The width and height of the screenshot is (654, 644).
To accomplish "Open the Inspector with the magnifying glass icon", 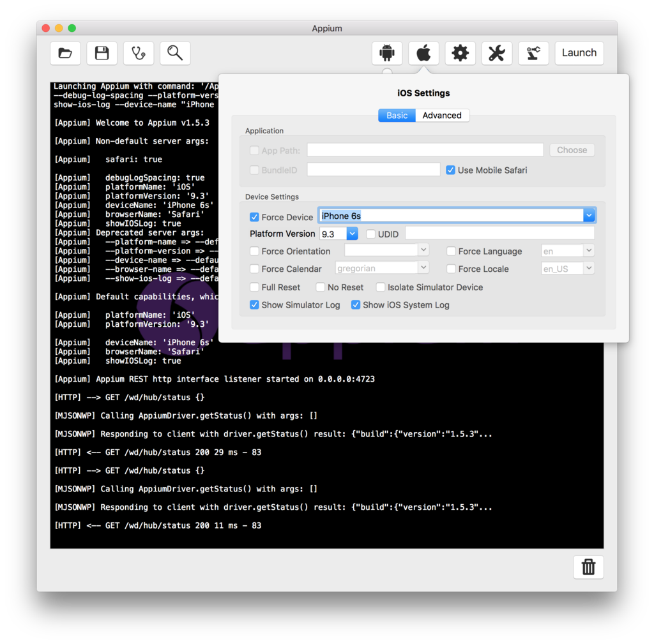I will [x=175, y=53].
